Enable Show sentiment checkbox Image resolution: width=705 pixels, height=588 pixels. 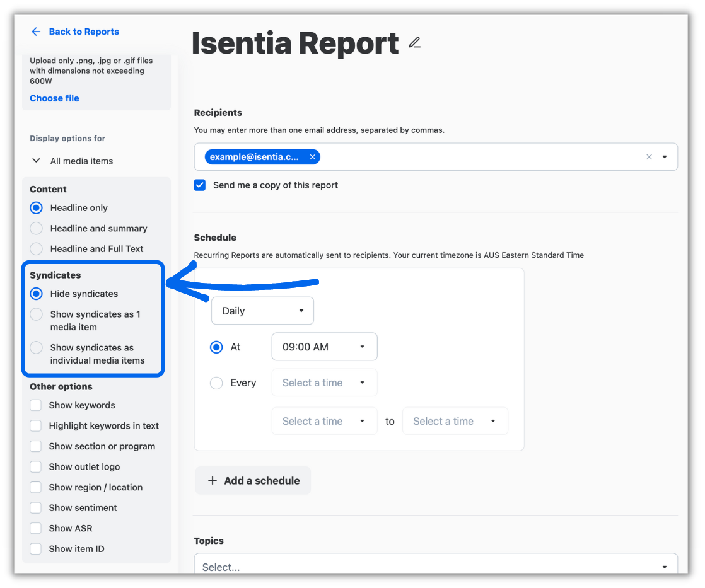click(35, 507)
